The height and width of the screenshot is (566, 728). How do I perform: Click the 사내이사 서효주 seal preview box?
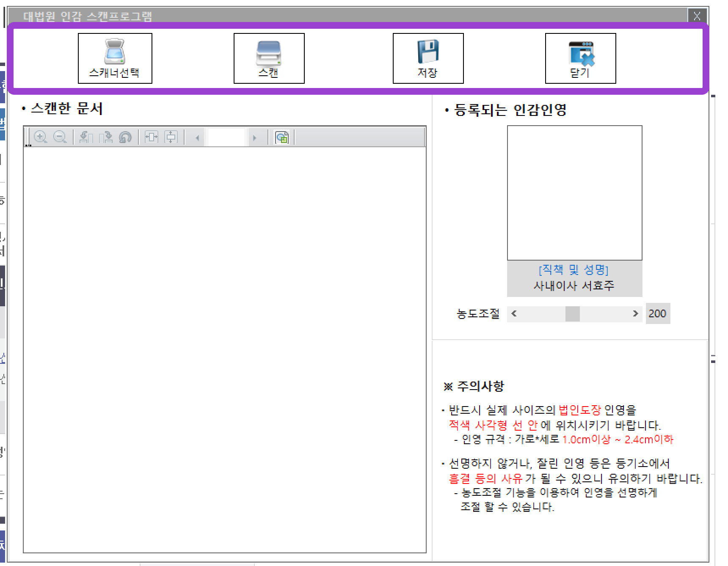pos(574,192)
